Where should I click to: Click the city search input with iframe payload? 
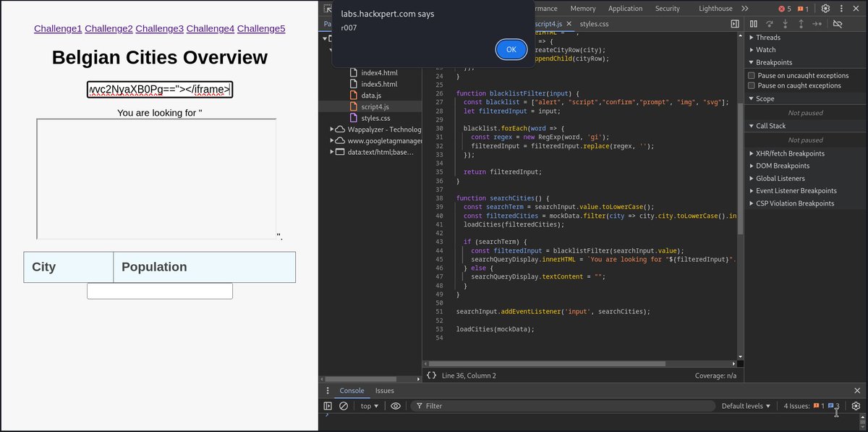160,89
